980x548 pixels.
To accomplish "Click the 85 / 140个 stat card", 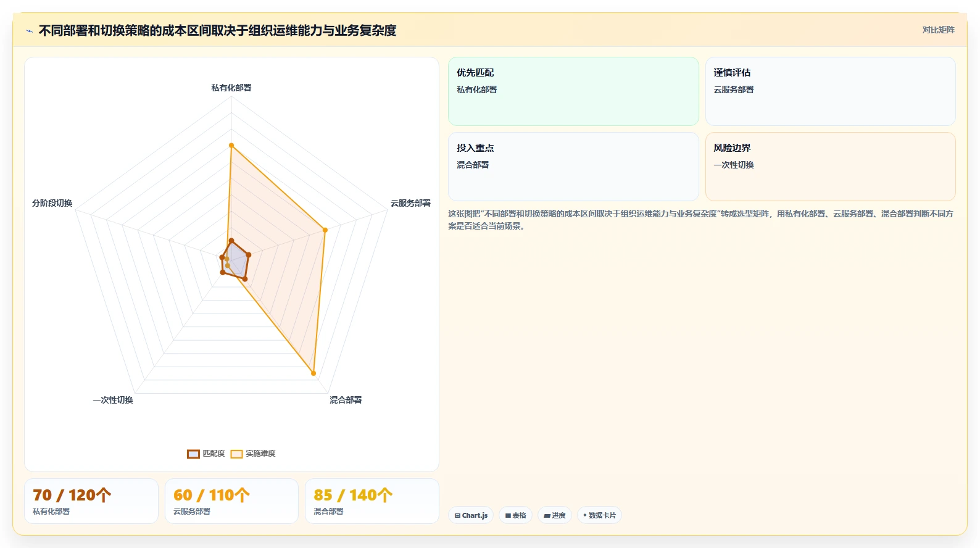I will pos(372,501).
